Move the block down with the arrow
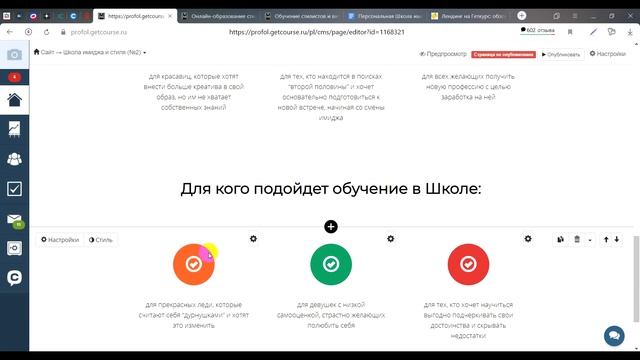 [x=616, y=240]
